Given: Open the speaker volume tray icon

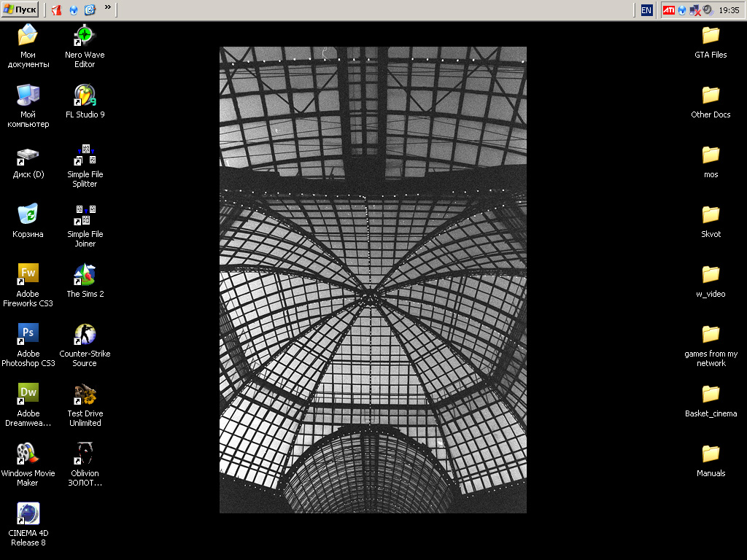Looking at the screenshot, I should 708,10.
